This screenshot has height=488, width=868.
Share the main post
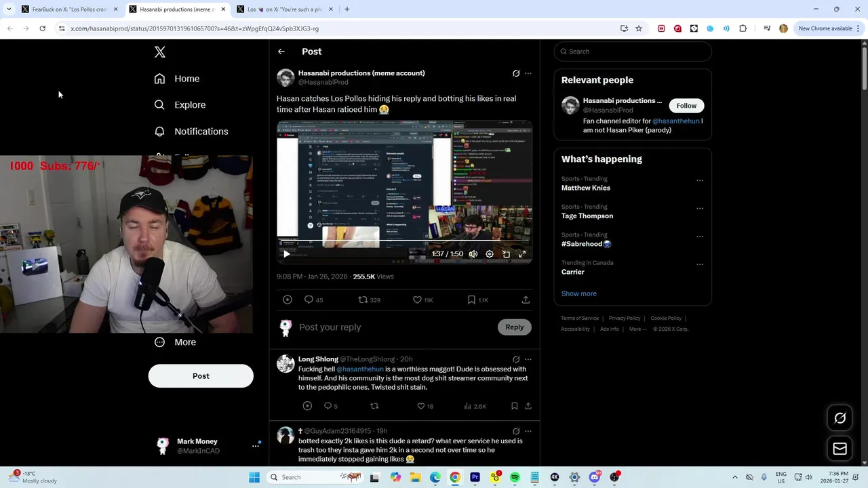pyautogui.click(x=526, y=300)
